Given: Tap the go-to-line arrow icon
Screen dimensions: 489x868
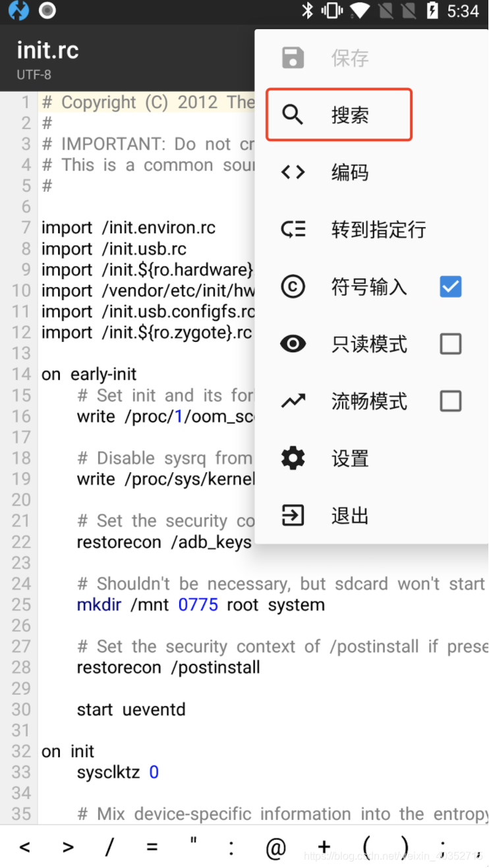Looking at the screenshot, I should tap(293, 230).
